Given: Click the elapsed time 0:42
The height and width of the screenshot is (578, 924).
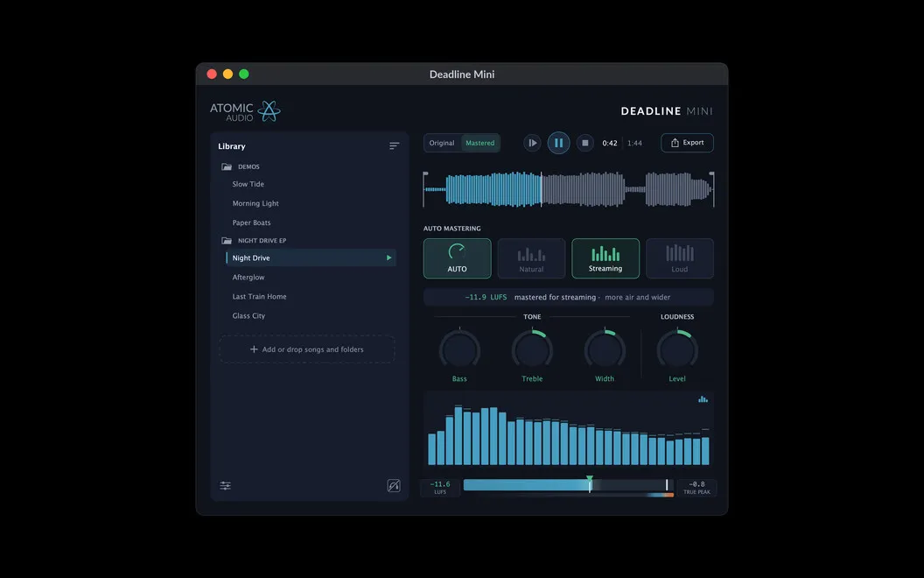Looking at the screenshot, I should coord(610,144).
